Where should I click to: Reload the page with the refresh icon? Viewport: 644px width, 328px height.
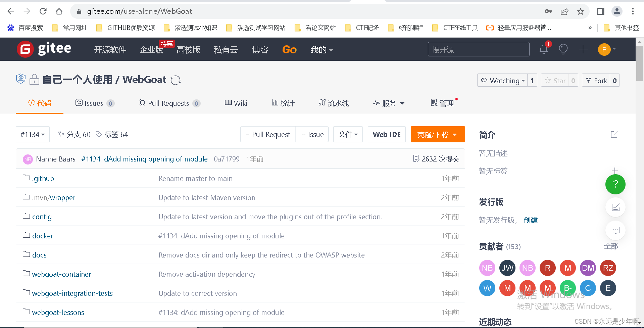point(43,11)
